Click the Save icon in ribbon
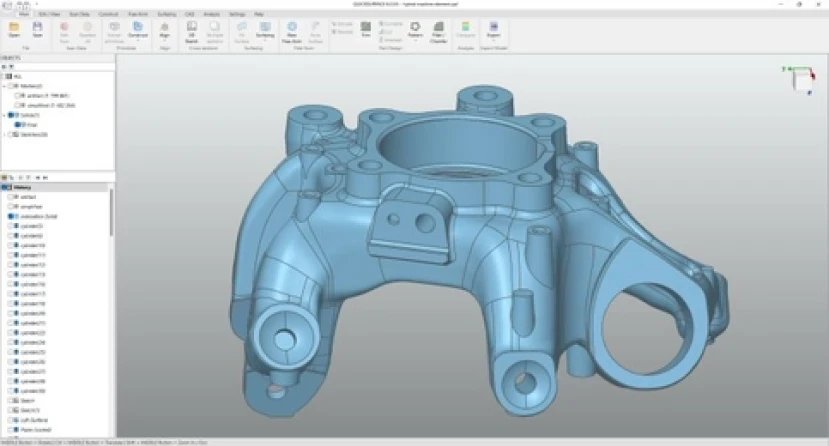The width and height of the screenshot is (829, 446). click(x=38, y=30)
